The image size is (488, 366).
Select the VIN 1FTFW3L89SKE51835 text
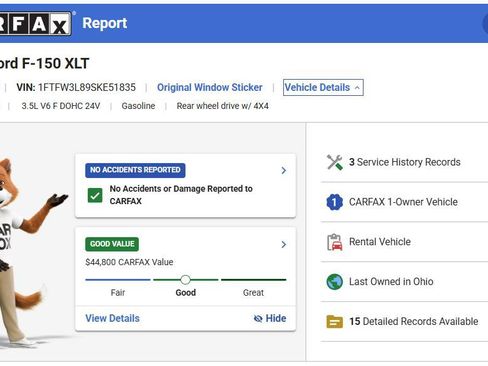pyautogui.click(x=76, y=87)
